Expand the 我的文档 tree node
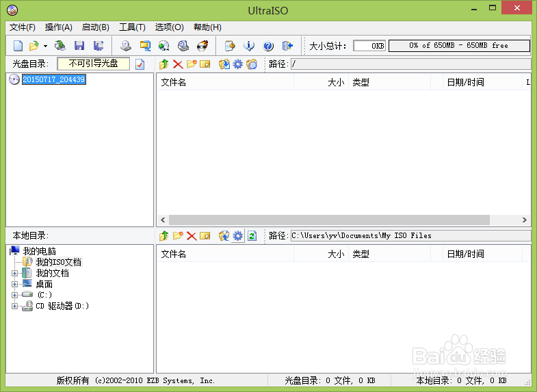 click(x=14, y=273)
